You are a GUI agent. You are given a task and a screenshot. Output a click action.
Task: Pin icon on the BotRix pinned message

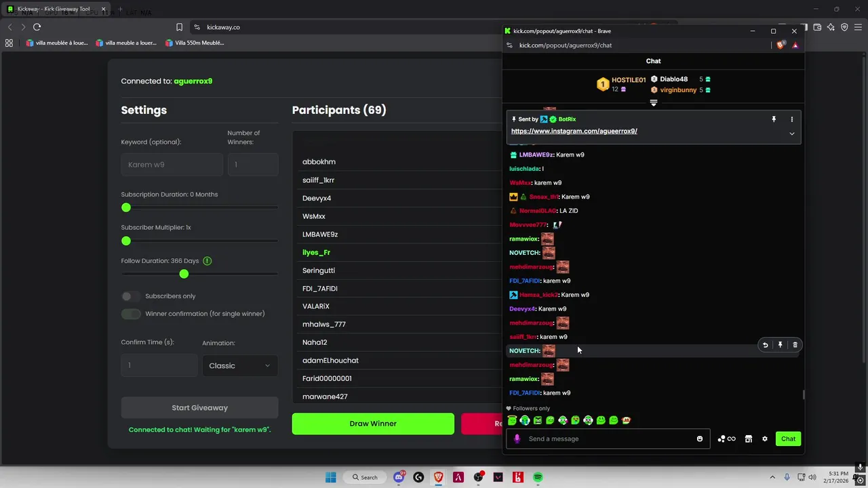click(x=774, y=119)
